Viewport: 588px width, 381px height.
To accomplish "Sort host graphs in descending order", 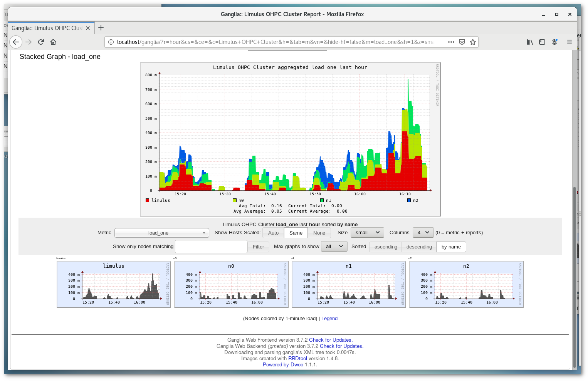I will tap(419, 247).
